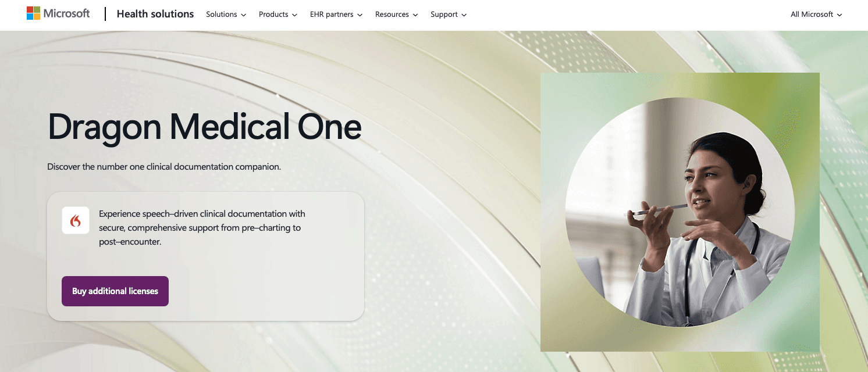The width and height of the screenshot is (868, 372).
Task: Click the Microsoft wordmark text
Action: [x=66, y=13]
